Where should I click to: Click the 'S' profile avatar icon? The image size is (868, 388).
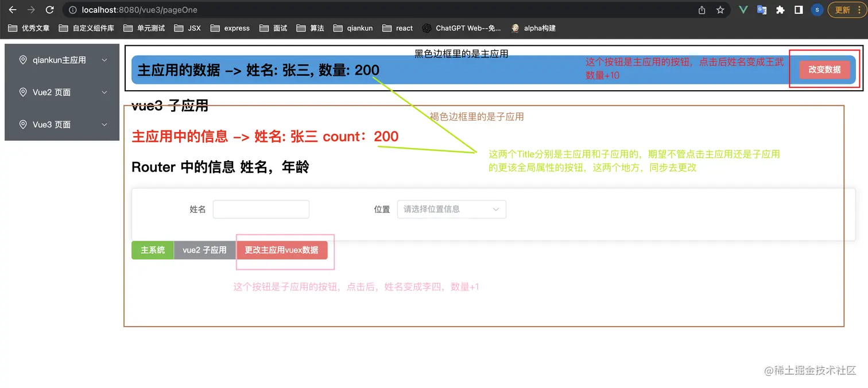tap(817, 9)
